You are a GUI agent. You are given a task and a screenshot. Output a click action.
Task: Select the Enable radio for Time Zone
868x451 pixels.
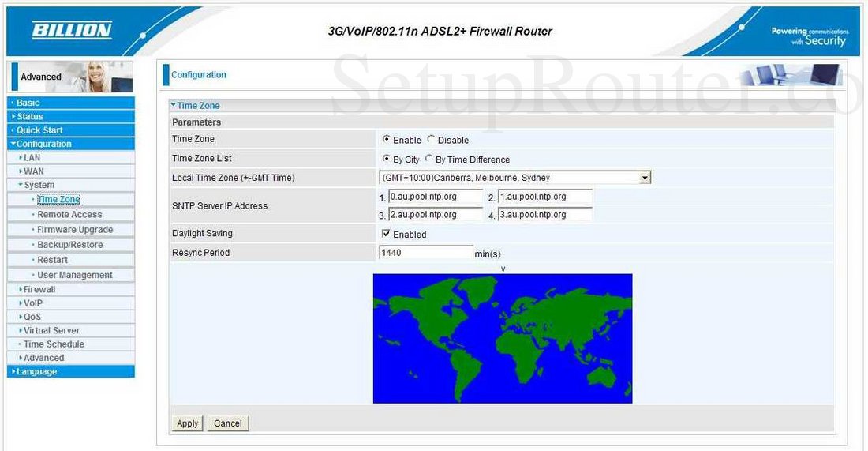[387, 139]
